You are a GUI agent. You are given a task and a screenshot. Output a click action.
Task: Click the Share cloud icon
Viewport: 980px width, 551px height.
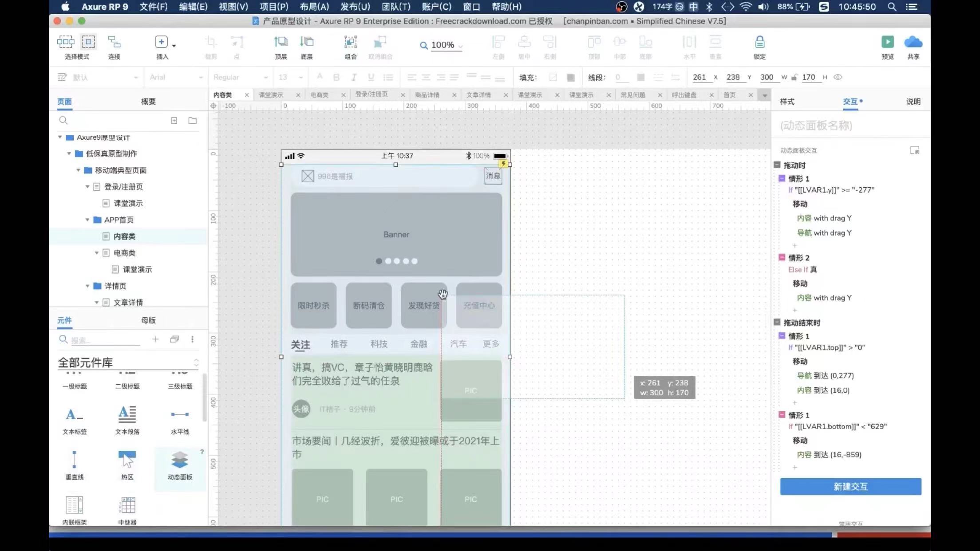pos(913,42)
